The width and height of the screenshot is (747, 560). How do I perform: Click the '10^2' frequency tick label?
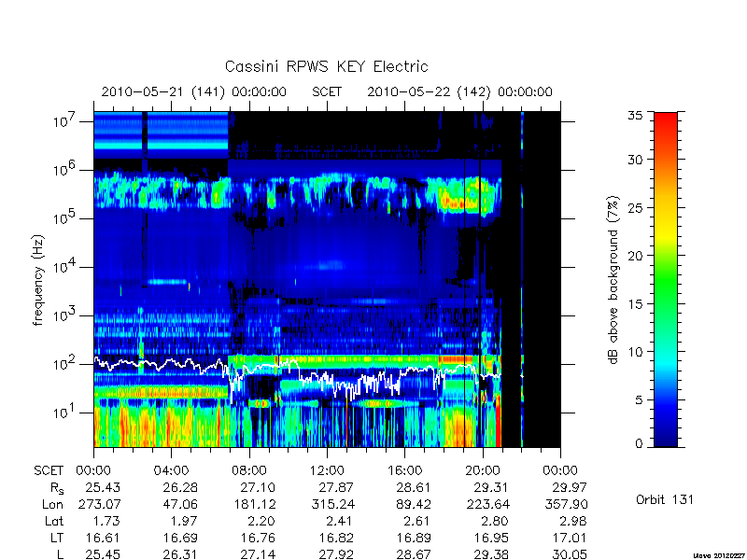65,364
